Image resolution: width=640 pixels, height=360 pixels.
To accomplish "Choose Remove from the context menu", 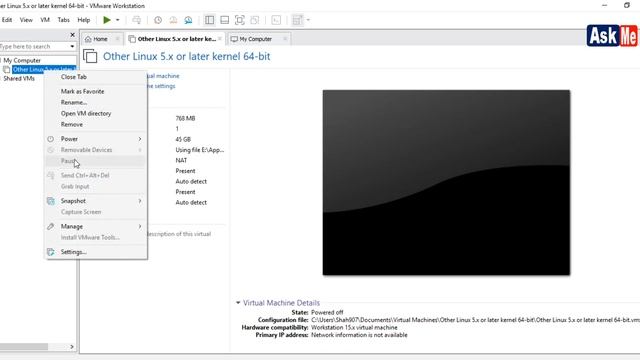I will click(72, 124).
